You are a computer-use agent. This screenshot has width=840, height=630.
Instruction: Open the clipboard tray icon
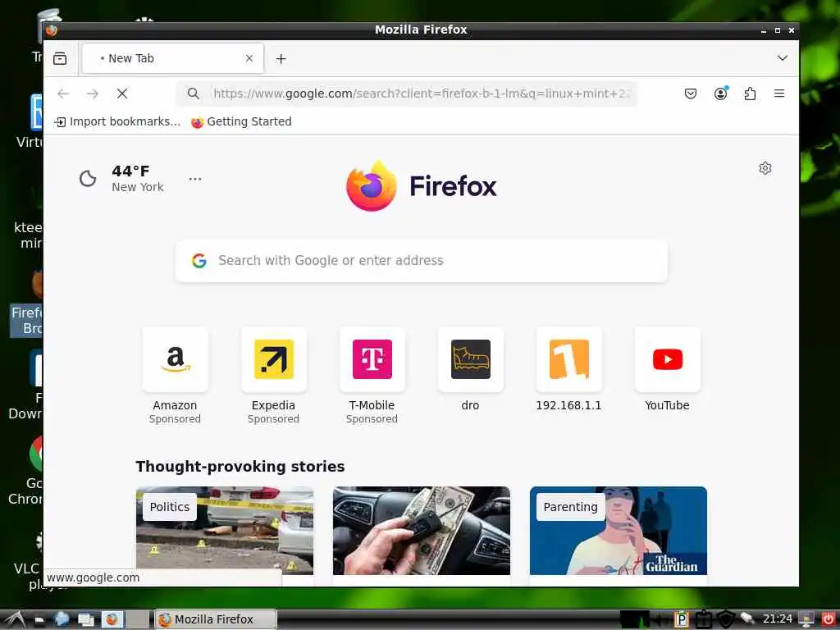[x=704, y=619]
